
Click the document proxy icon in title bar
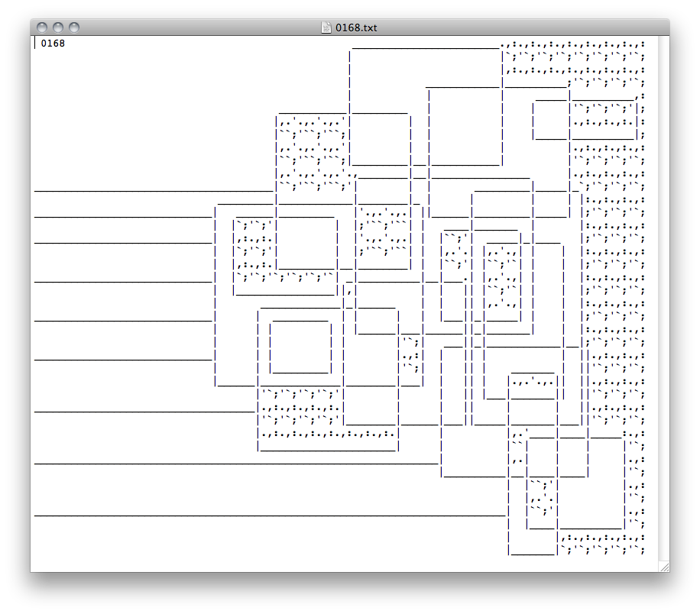(326, 27)
